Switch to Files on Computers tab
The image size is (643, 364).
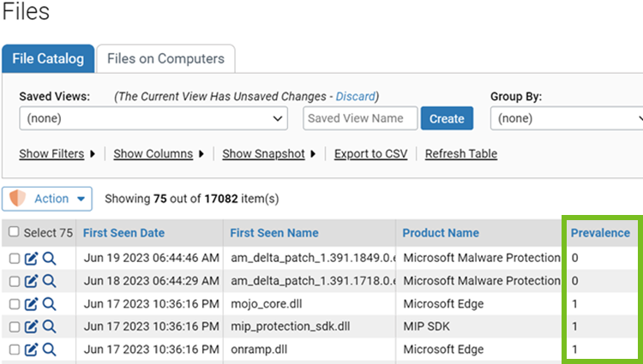tap(165, 58)
